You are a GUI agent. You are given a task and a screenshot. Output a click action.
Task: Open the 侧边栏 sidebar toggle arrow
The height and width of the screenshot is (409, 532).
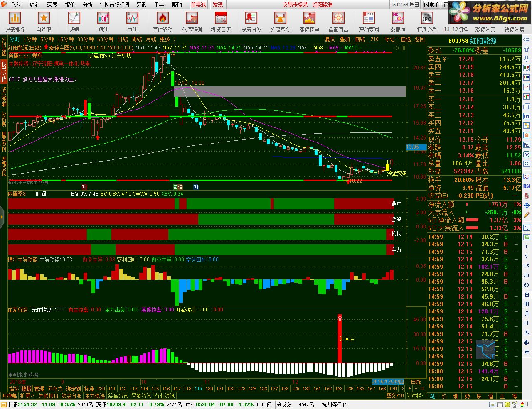click(416, 396)
